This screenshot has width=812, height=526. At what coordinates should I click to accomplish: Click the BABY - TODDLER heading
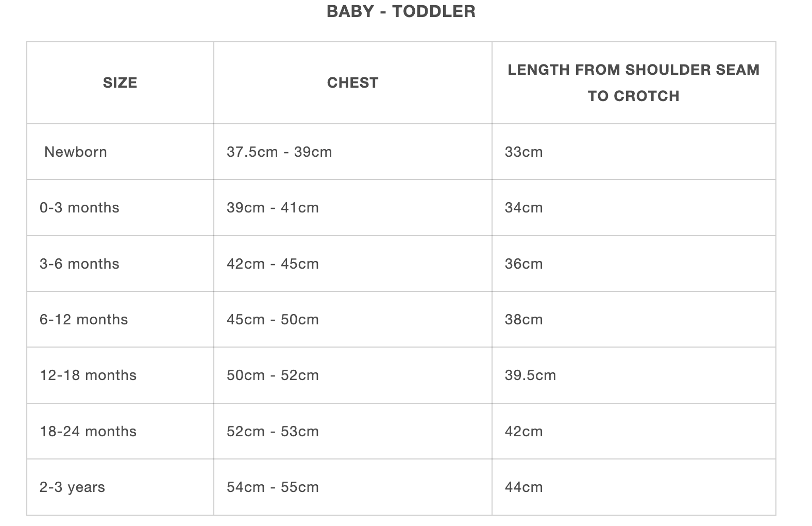401,11
